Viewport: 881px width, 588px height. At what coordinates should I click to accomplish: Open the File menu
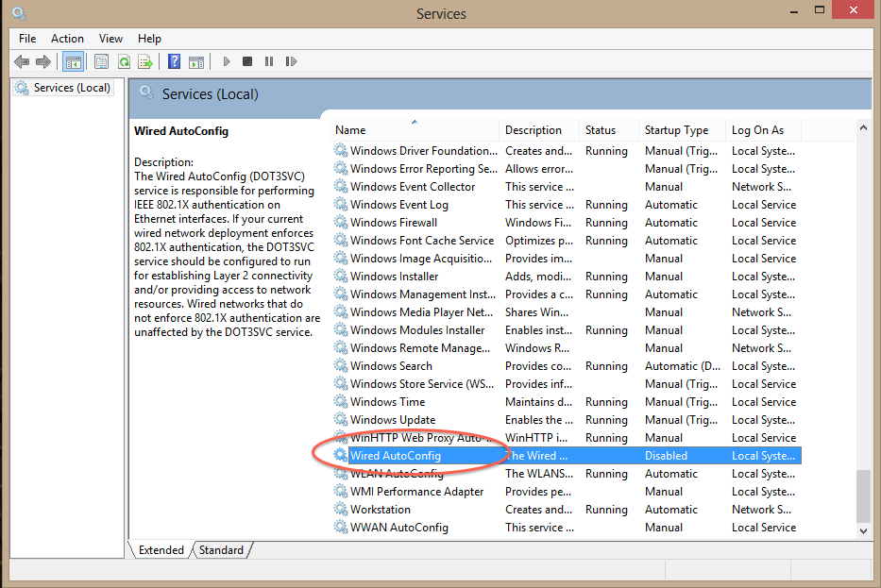point(27,38)
